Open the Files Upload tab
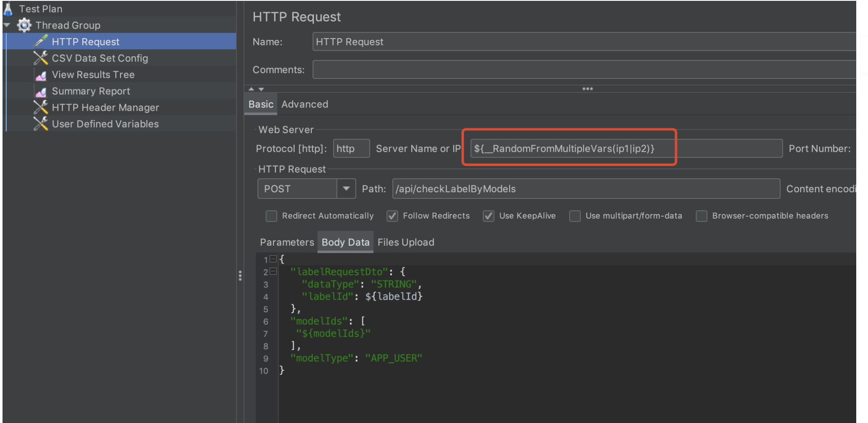Screen dimensions: 868x423 click(x=405, y=243)
